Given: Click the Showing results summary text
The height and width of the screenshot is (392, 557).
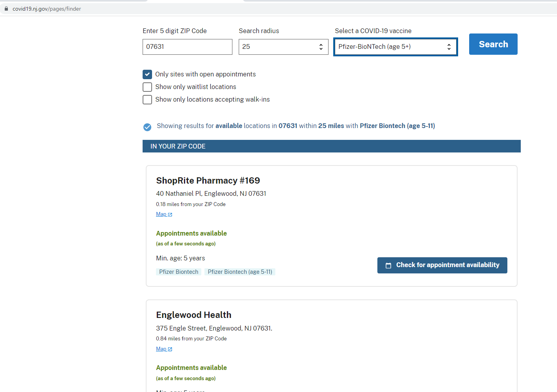Looking at the screenshot, I should [x=296, y=126].
